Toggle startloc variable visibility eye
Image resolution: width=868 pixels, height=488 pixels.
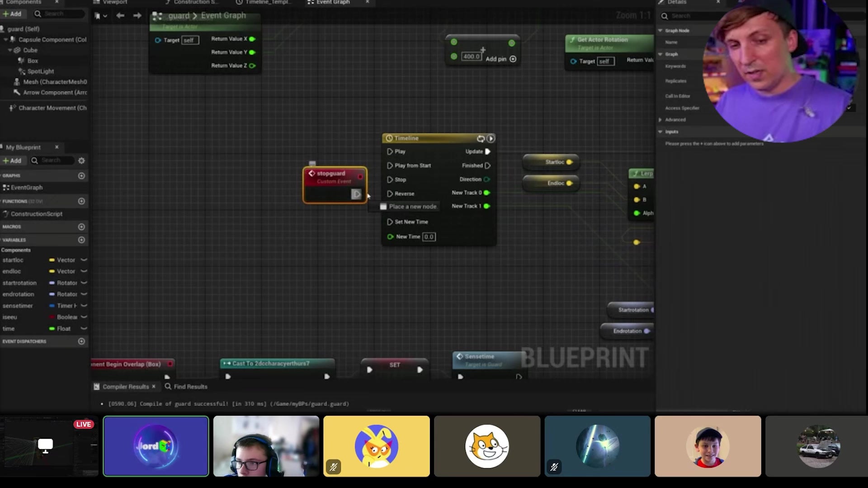tap(84, 260)
